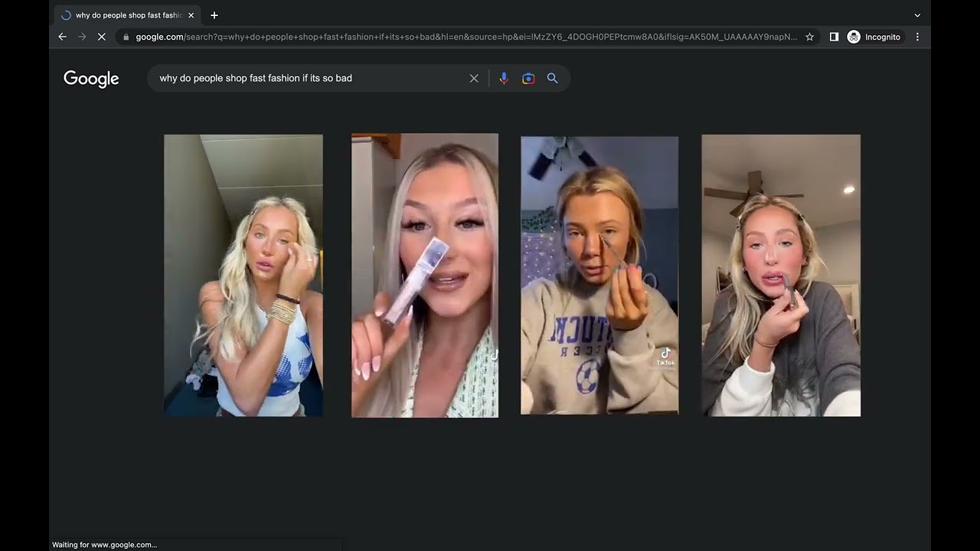
Task: Select the fast fashion search tab
Action: tap(128, 15)
